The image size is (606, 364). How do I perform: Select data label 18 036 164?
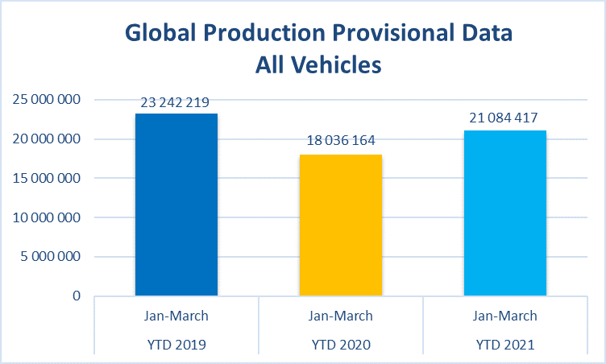(x=341, y=140)
